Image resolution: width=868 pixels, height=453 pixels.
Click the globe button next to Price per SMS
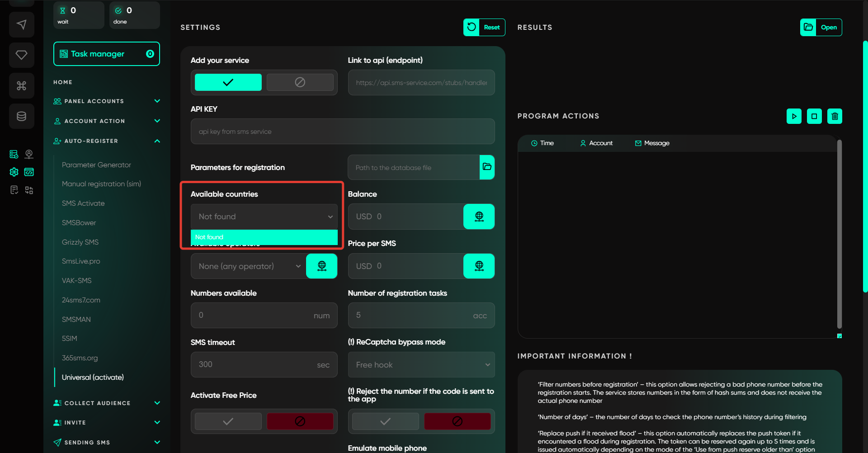(x=479, y=266)
